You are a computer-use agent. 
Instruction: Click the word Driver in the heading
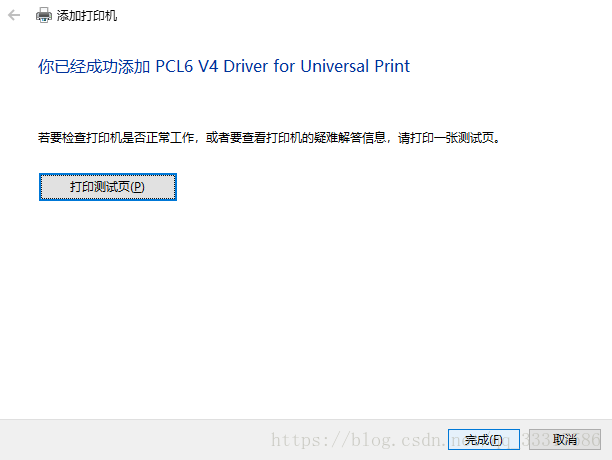246,66
